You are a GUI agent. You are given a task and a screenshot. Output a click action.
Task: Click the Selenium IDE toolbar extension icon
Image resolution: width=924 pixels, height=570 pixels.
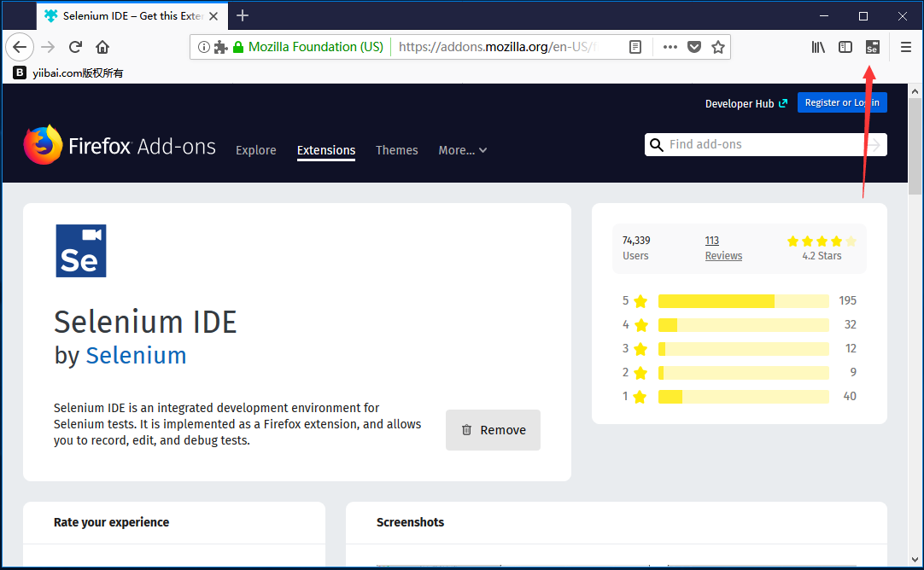[872, 48]
